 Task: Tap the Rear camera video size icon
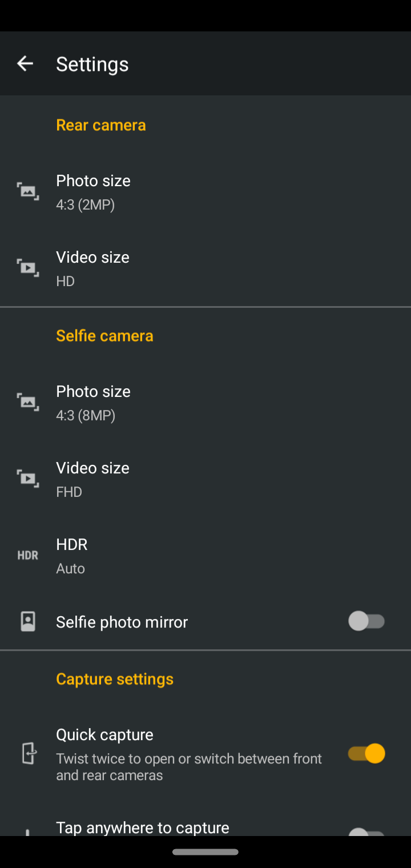coord(27,268)
